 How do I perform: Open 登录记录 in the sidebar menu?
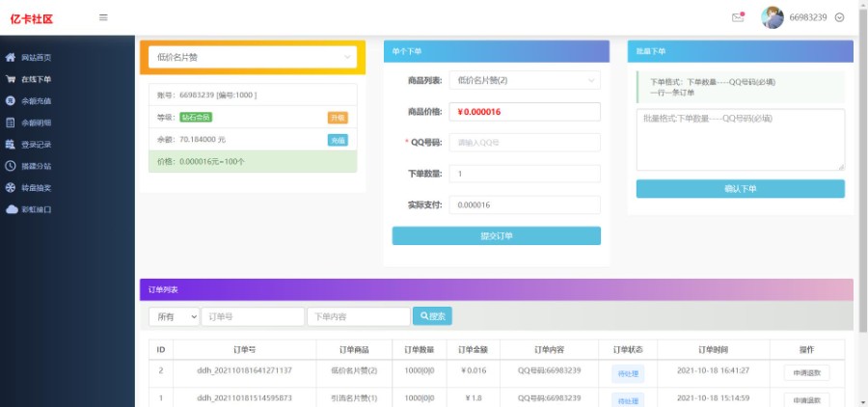point(36,145)
